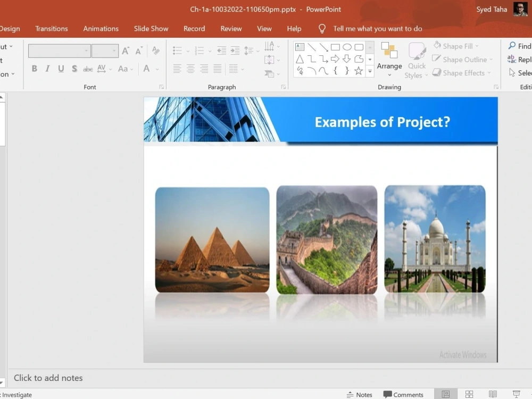This screenshot has height=399, width=532.
Task: Open the Review ribbon tab
Action: coord(231,29)
